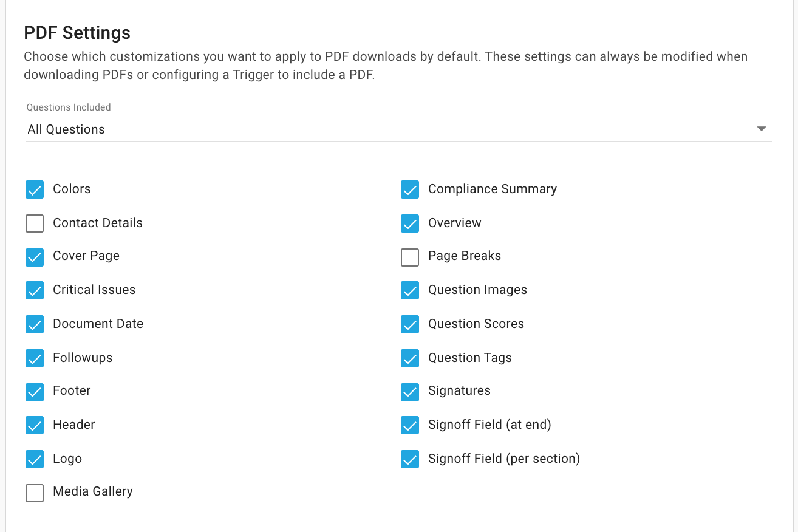Toggle off Question Images

tap(410, 290)
